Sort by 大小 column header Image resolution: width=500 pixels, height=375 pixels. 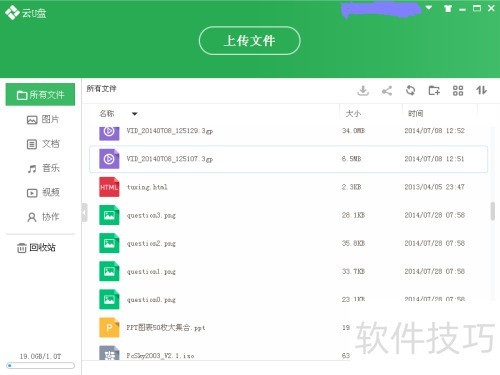point(353,114)
